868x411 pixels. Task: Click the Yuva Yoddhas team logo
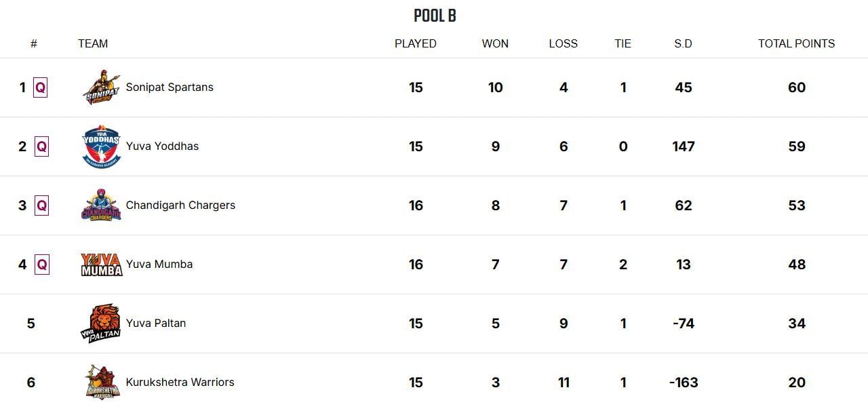(101, 146)
